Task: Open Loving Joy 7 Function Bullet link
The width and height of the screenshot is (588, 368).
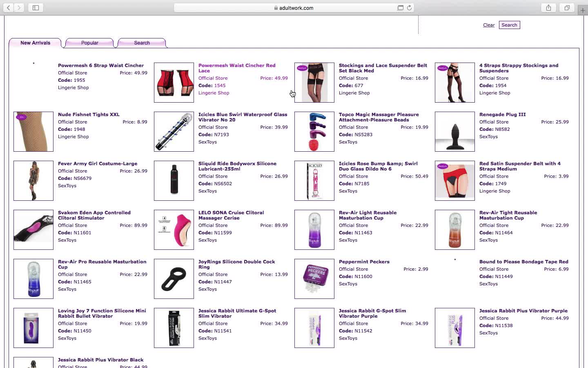Action: click(x=102, y=313)
